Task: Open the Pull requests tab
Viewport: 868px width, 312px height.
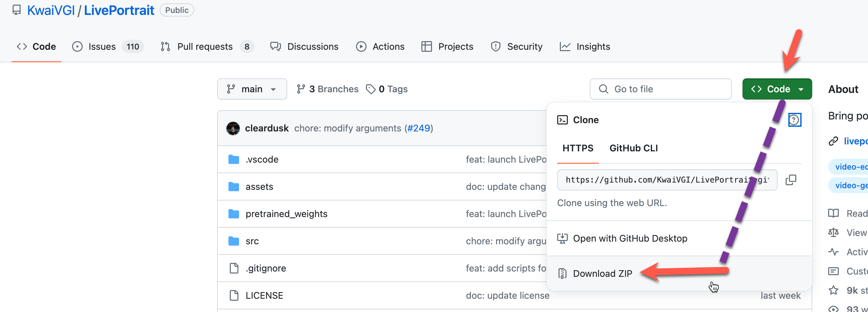Action: coord(207,46)
